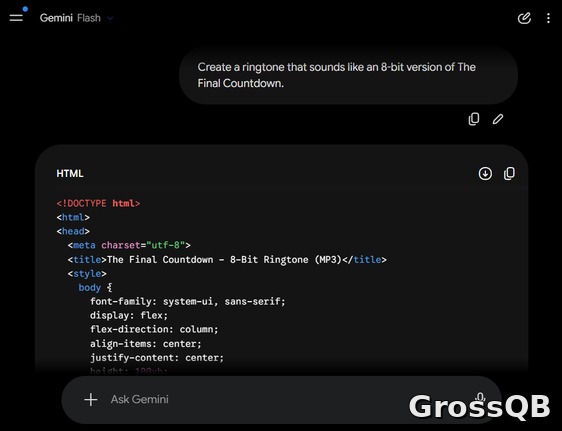Image resolution: width=562 pixels, height=431 pixels.
Task: Copy the user prompt message
Action: (474, 119)
